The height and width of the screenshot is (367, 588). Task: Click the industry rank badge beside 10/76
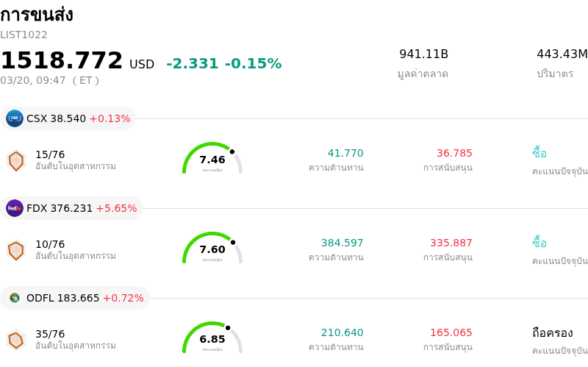click(x=16, y=250)
